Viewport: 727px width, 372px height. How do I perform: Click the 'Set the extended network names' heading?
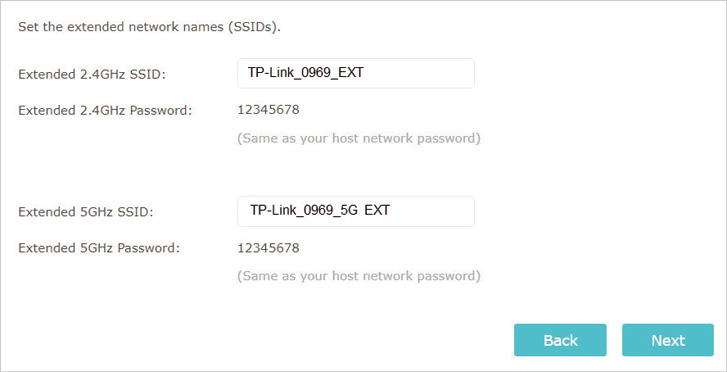coord(149,27)
